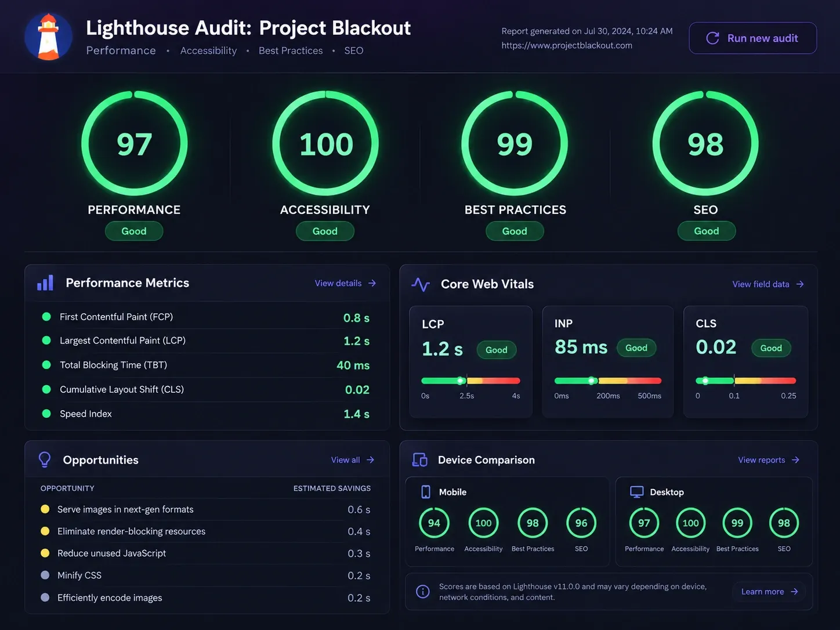This screenshot has height=630, width=840.
Task: Click the arrow next to View field data
Action: pos(800,284)
